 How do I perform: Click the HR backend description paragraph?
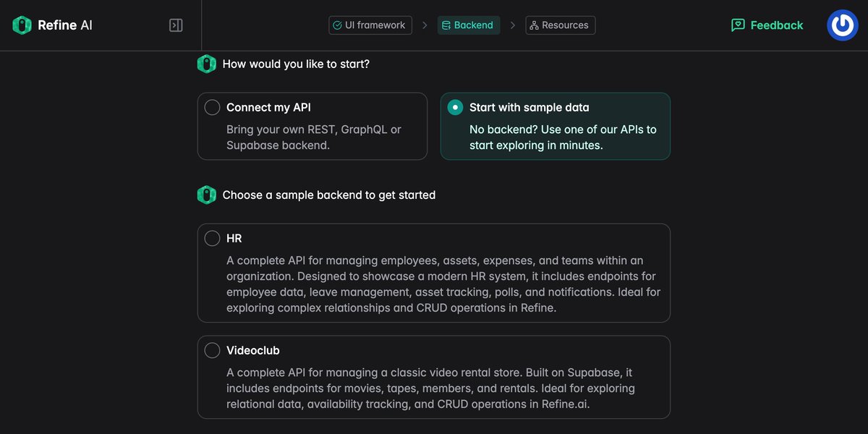tap(443, 284)
